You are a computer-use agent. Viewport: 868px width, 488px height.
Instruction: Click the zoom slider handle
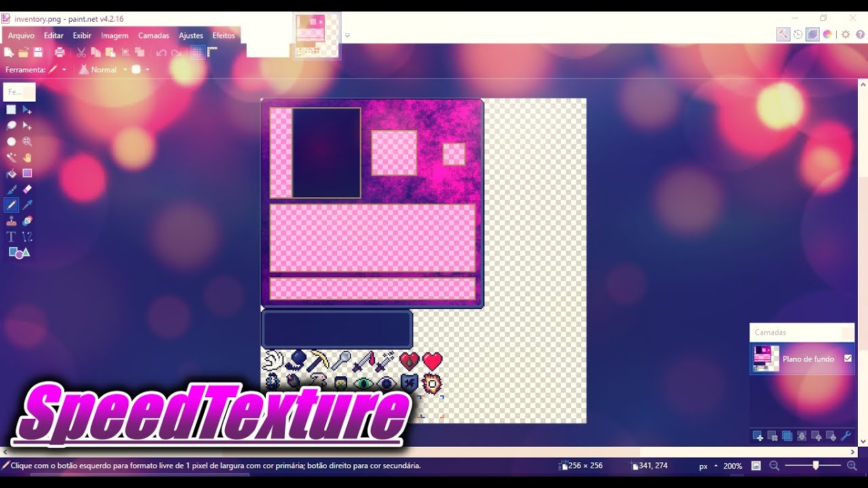[x=816, y=466]
